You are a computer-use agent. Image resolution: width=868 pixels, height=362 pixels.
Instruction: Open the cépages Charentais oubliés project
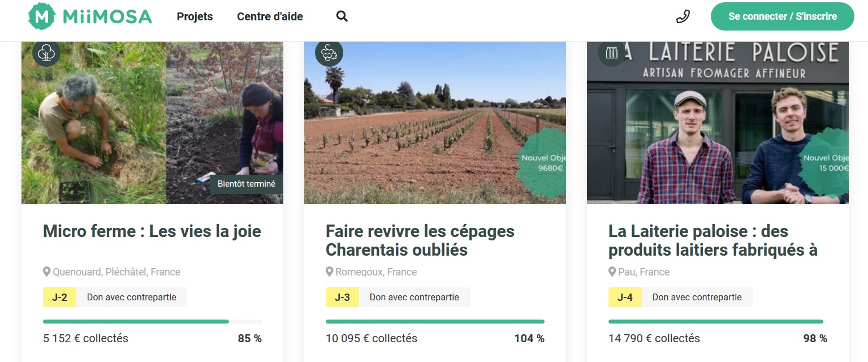click(420, 240)
